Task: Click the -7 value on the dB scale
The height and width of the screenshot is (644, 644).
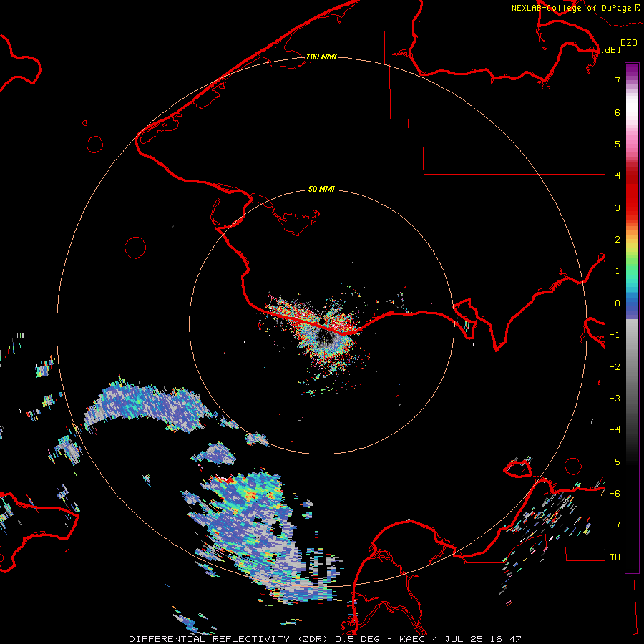Action: pyautogui.click(x=615, y=525)
